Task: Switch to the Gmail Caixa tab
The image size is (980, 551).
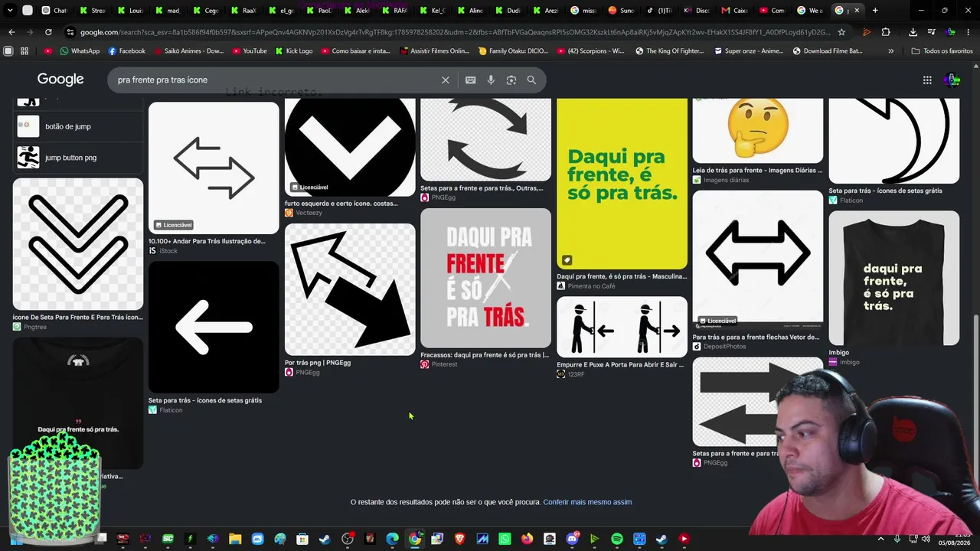Action: pyautogui.click(x=734, y=11)
